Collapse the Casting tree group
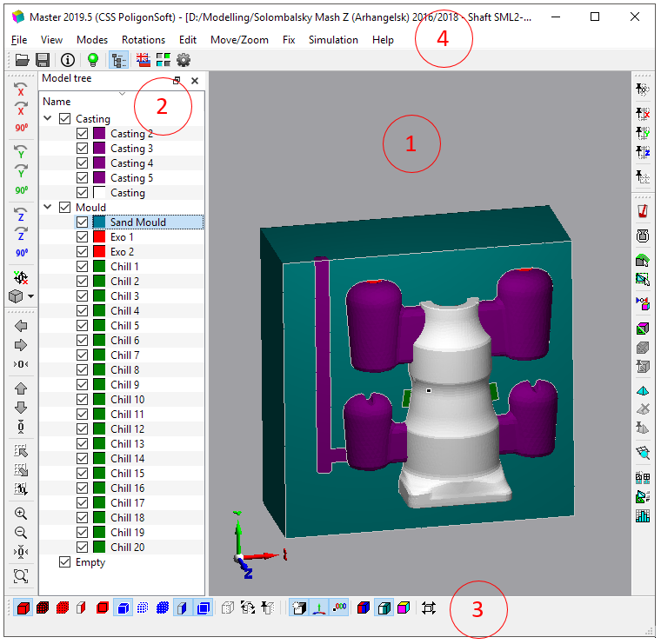Image resolution: width=661 pixels, height=644 pixels. coord(48,119)
